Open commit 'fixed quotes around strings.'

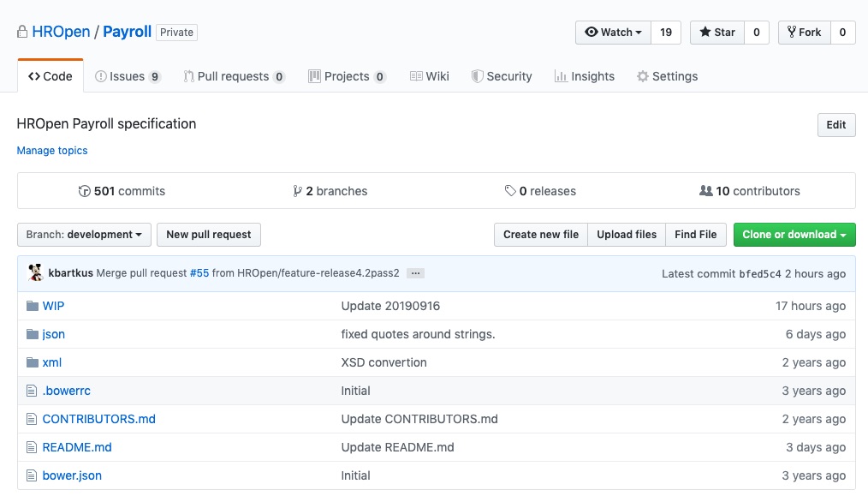point(418,334)
